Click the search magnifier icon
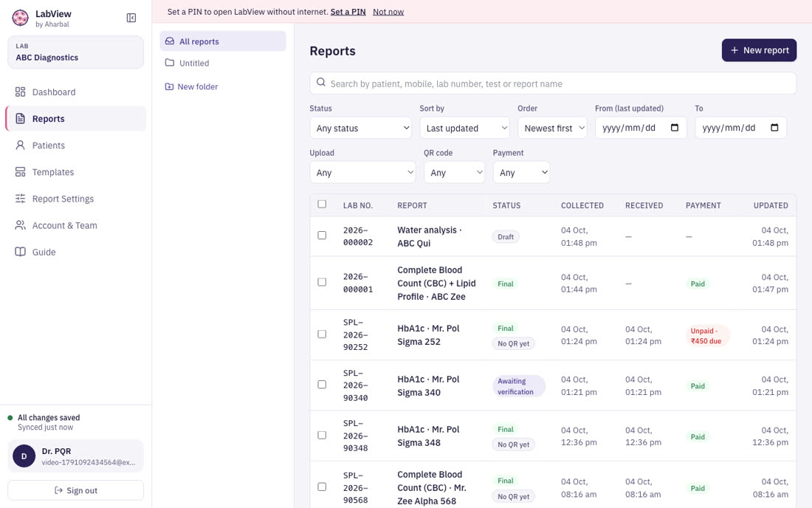The width and height of the screenshot is (812, 508). [x=321, y=83]
